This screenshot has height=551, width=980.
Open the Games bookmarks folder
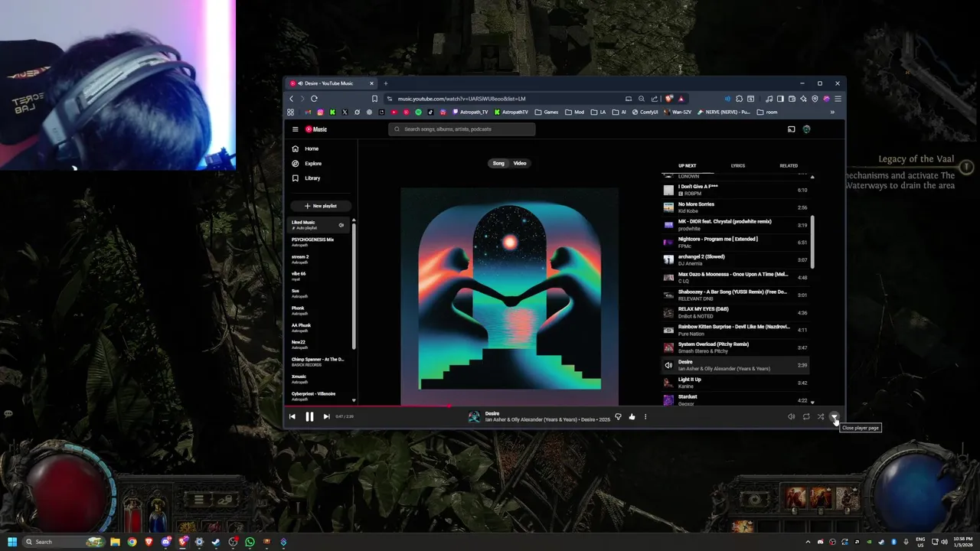(547, 112)
